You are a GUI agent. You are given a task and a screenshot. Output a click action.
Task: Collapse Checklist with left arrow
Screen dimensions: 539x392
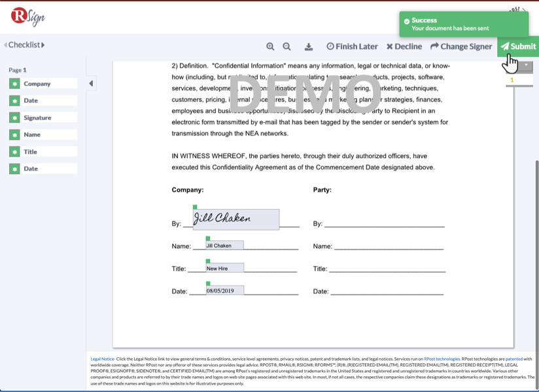click(5, 45)
